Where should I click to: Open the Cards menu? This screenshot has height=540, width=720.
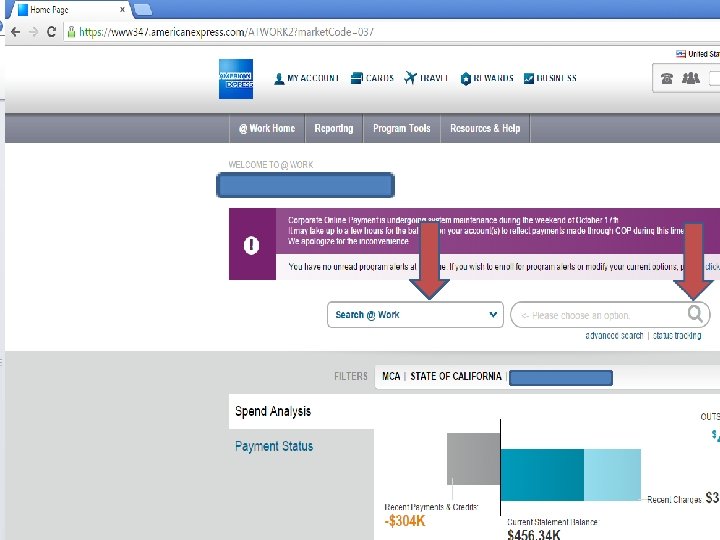pyautogui.click(x=372, y=79)
